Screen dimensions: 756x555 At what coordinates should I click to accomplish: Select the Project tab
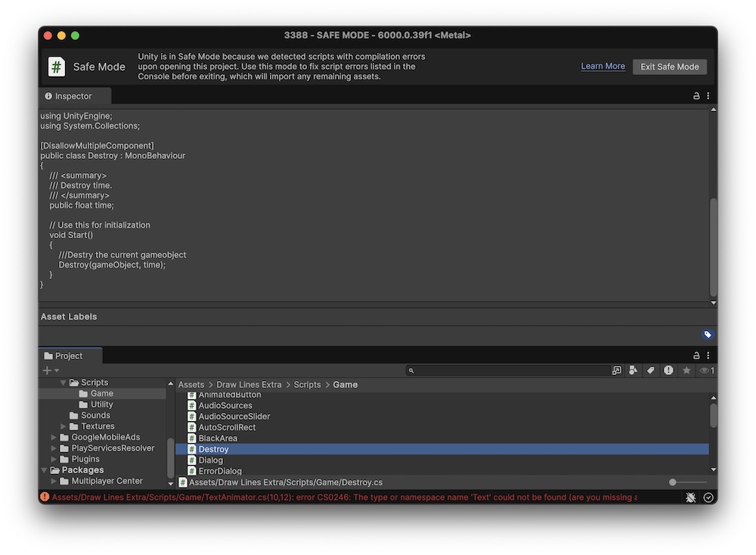tap(69, 355)
